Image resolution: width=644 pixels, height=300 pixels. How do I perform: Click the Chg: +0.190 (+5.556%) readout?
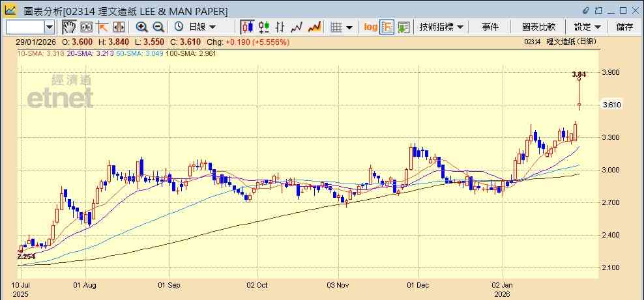click(x=248, y=42)
